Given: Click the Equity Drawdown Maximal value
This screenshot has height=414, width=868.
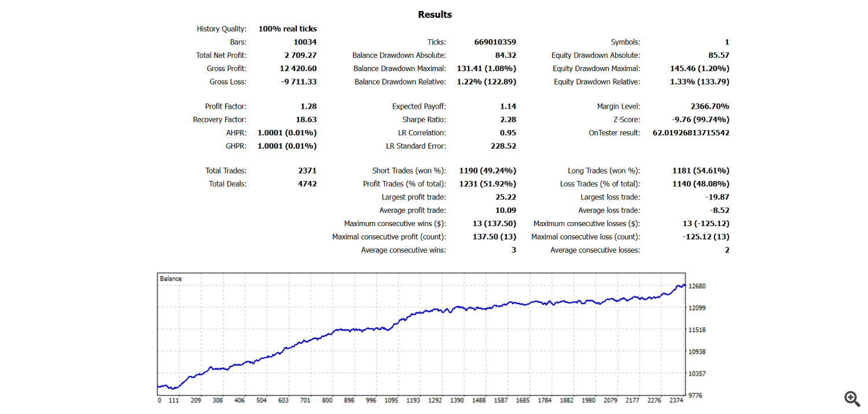Looking at the screenshot, I should pyautogui.click(x=700, y=69).
